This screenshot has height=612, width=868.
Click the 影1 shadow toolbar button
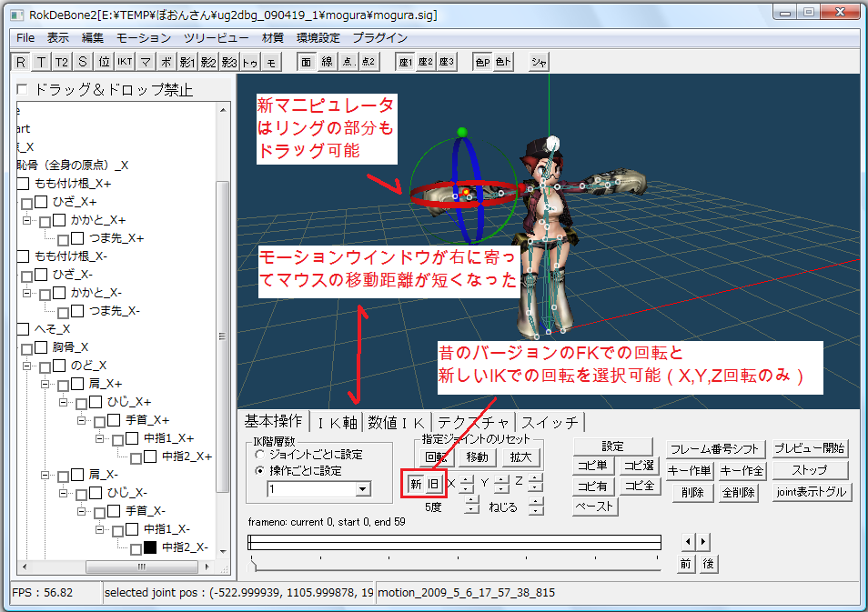(187, 62)
